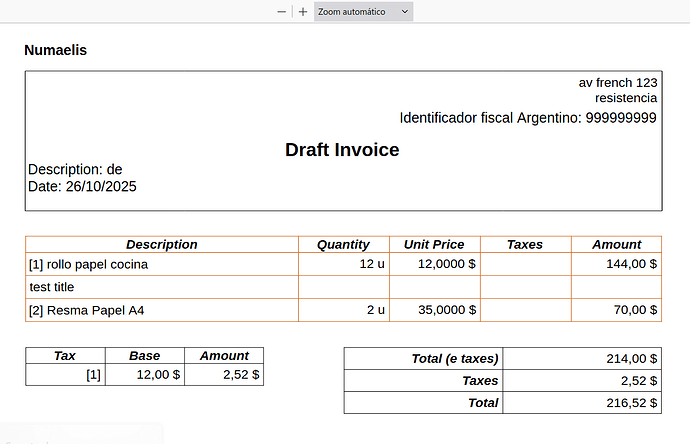
Task: Click the Total (e taxes) label
Action: (455, 358)
